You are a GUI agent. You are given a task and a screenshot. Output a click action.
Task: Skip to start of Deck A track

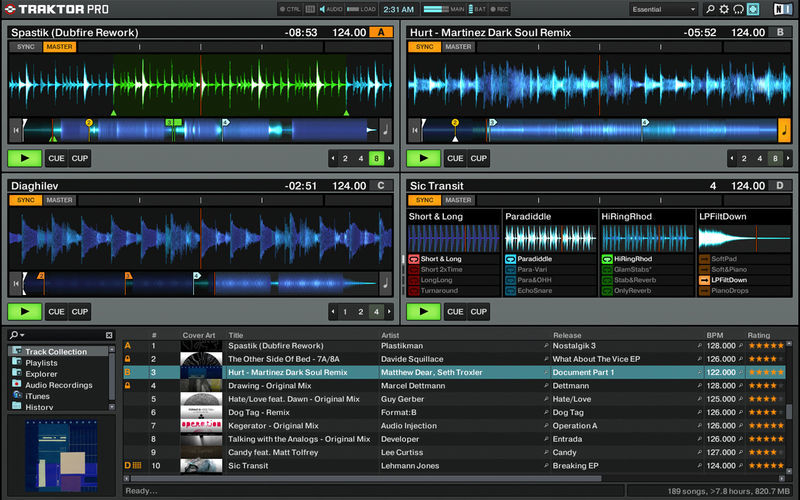(16, 131)
